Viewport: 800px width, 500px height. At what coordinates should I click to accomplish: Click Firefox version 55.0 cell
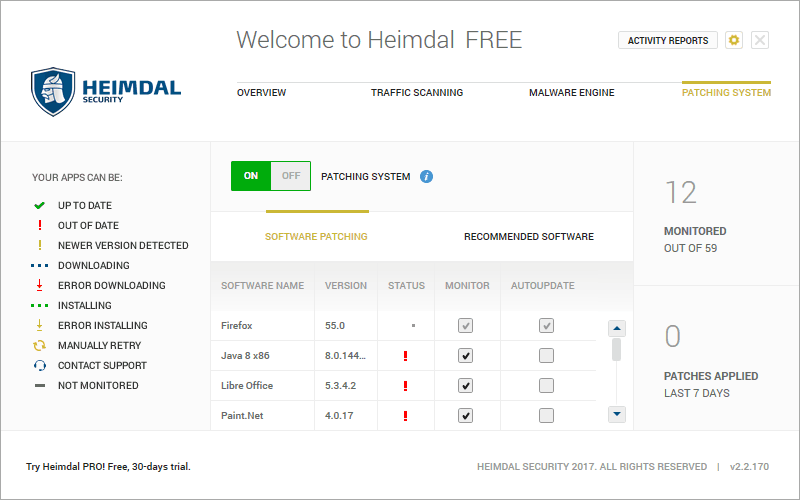coord(335,326)
